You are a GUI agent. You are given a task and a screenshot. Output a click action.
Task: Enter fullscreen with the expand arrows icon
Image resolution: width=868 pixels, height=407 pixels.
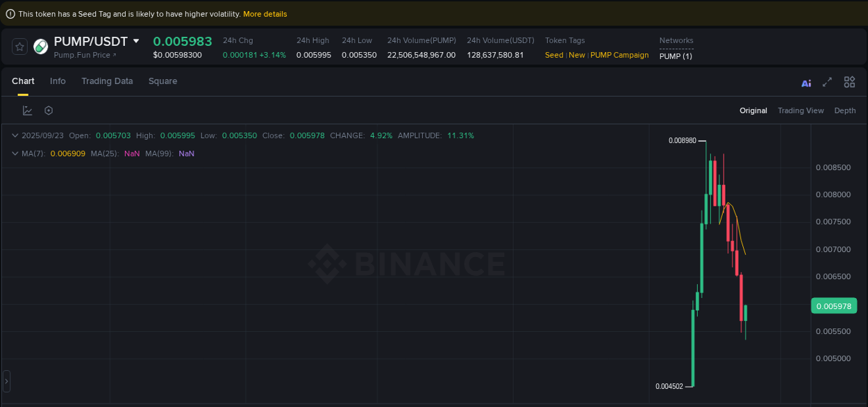pos(827,82)
